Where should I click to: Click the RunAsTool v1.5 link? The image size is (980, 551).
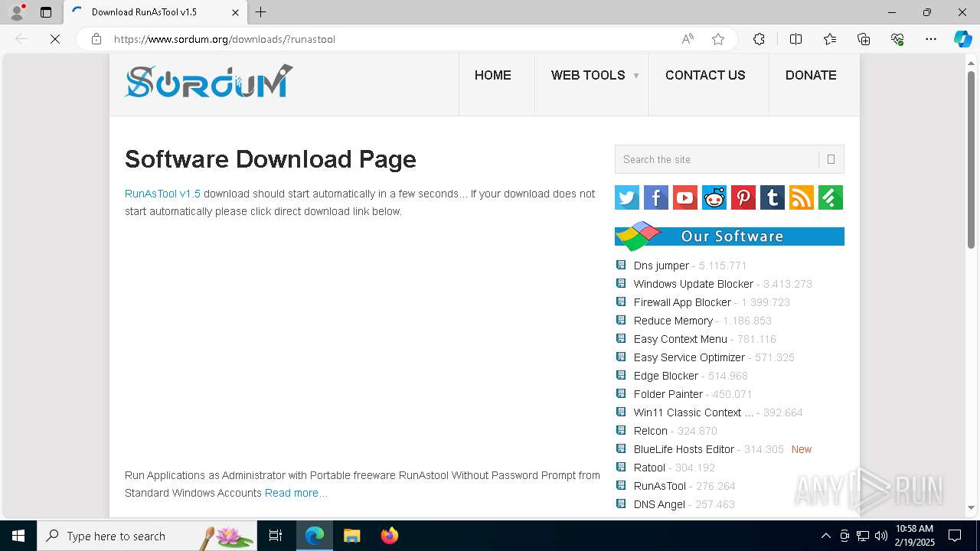pos(162,194)
